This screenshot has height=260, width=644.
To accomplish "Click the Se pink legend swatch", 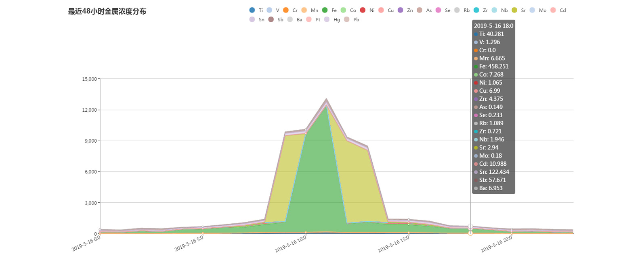I will pos(438,10).
